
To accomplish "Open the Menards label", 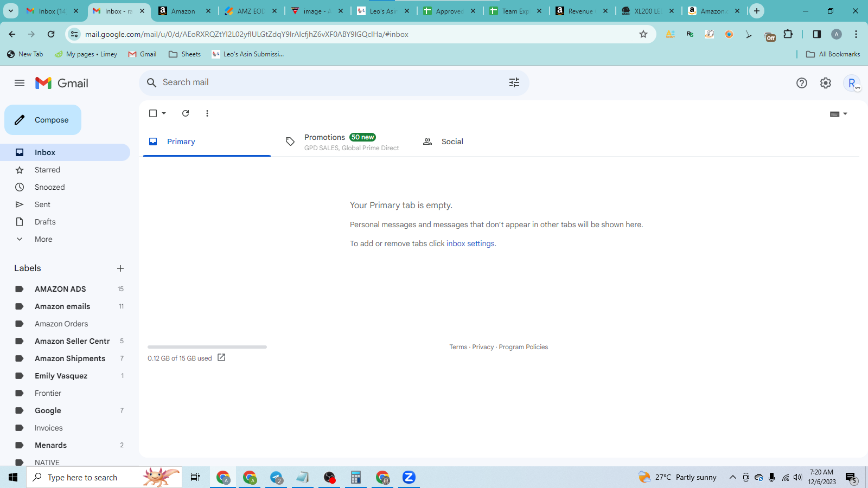I will point(65,445).
